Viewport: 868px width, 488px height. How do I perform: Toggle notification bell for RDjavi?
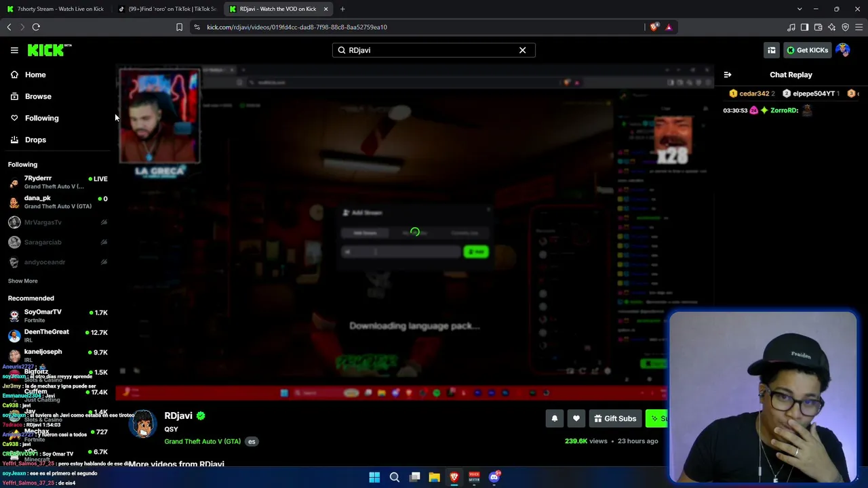point(555,419)
